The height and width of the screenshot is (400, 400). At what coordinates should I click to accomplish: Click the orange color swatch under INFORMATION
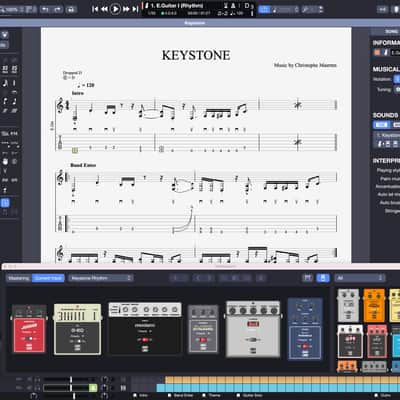pos(377,52)
